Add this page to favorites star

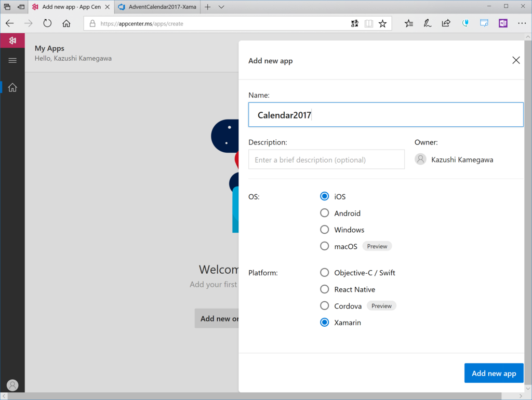pos(383,23)
